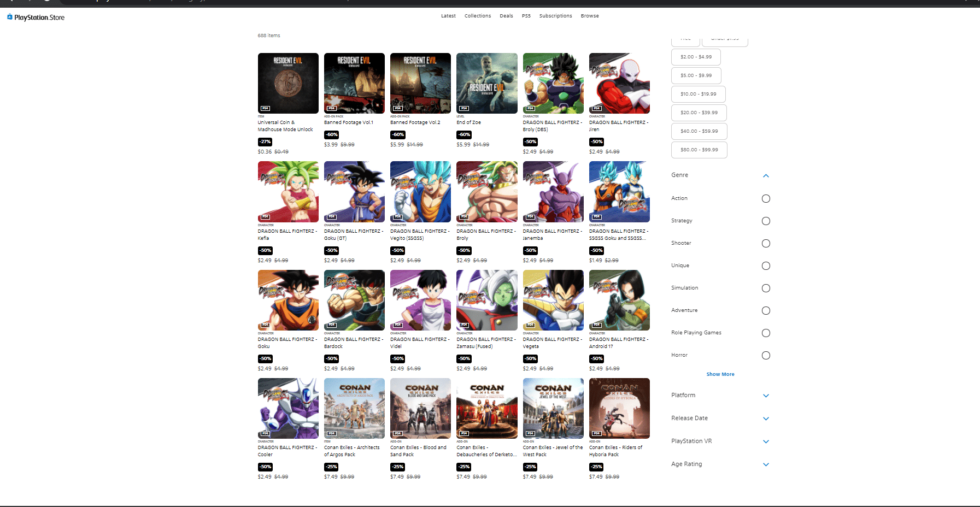Image resolution: width=980 pixels, height=507 pixels.
Task: Collapse the Genre filter section
Action: click(x=766, y=175)
